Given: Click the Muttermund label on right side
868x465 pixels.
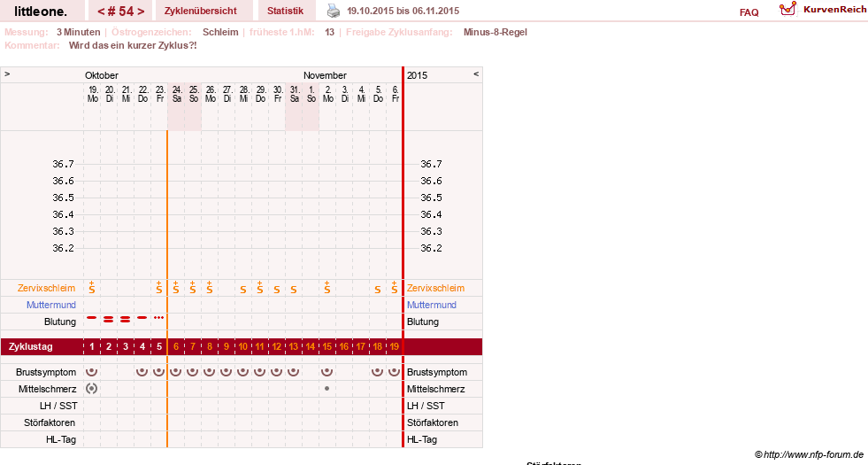Looking at the screenshot, I should pyautogui.click(x=432, y=305).
